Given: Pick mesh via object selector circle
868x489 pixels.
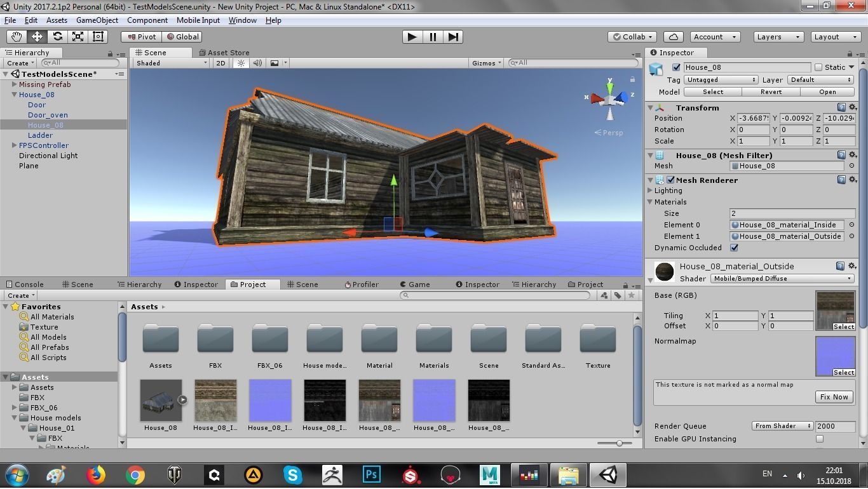Looking at the screenshot, I should (851, 166).
